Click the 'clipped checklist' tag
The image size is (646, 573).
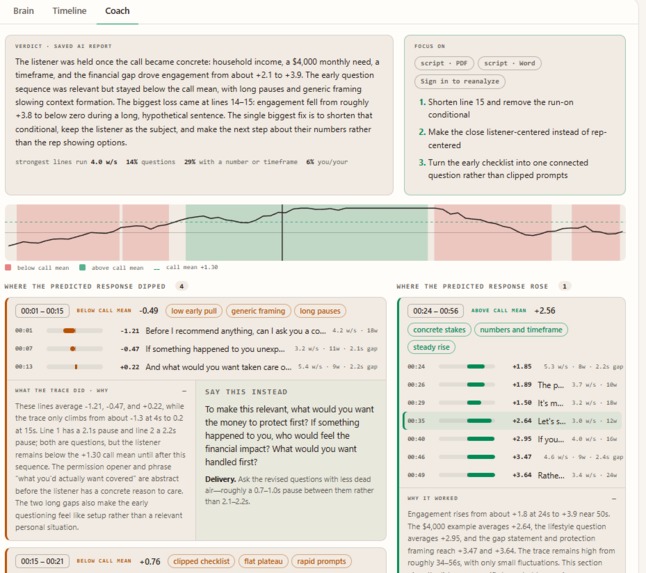tap(201, 561)
